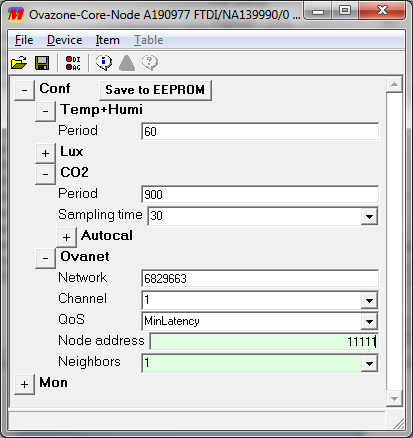Collapse the Ovanet section
413x438 pixels.
45,258
